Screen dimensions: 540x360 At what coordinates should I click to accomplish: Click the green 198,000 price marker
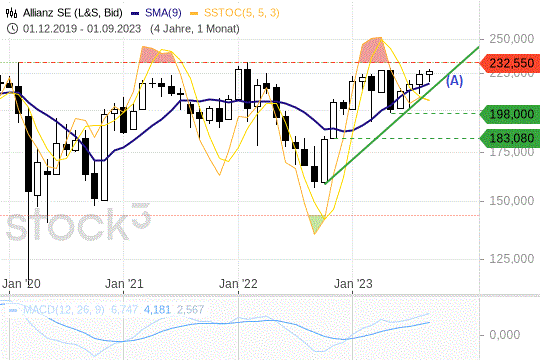pyautogui.click(x=510, y=114)
